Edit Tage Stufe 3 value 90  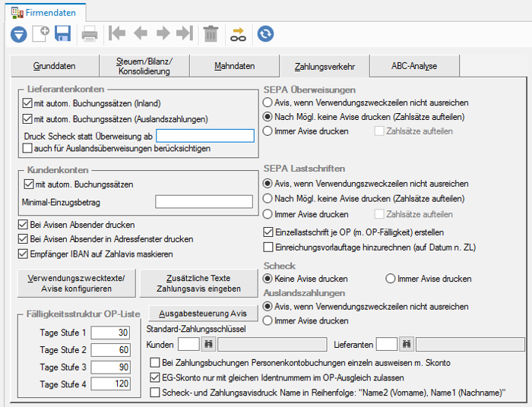point(110,367)
